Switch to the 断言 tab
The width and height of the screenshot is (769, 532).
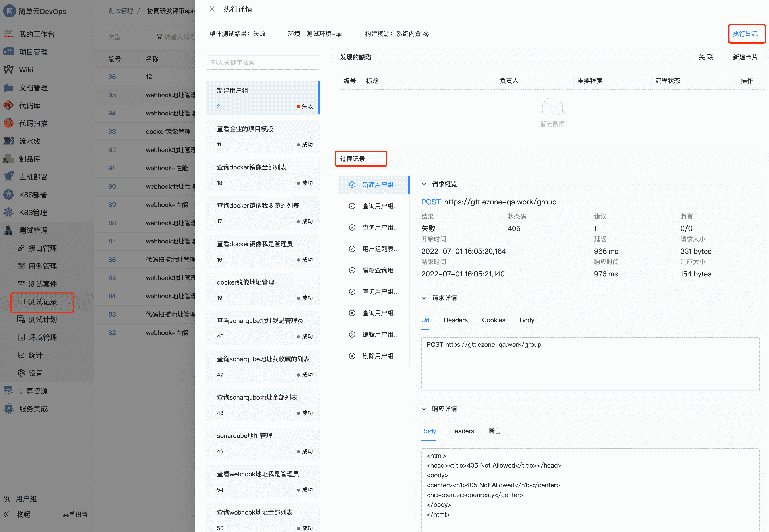[494, 431]
